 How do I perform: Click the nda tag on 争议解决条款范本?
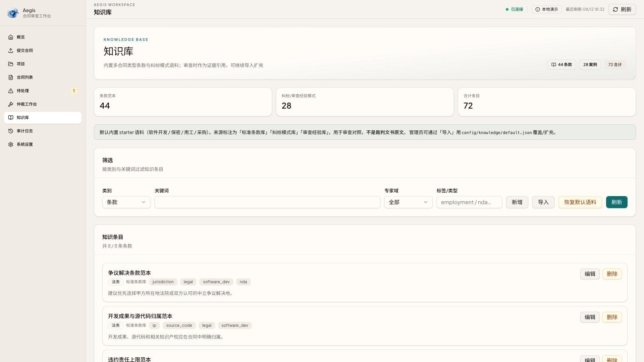click(244, 282)
